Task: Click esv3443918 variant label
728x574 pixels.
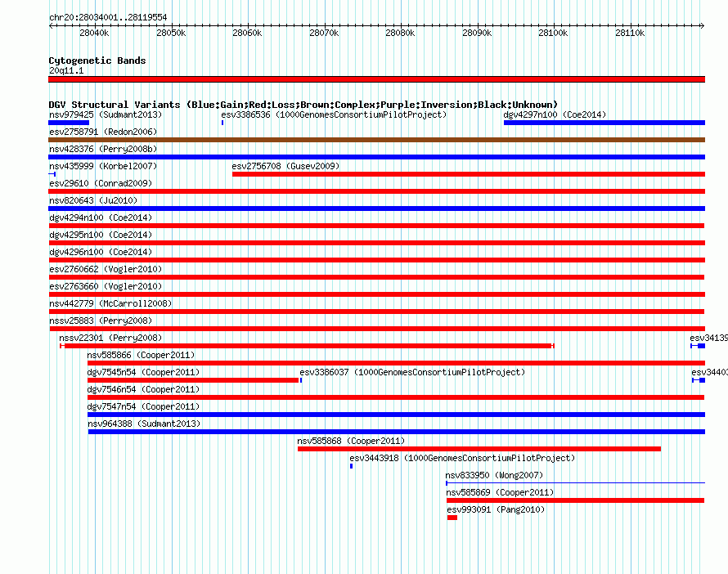Action: (x=462, y=458)
